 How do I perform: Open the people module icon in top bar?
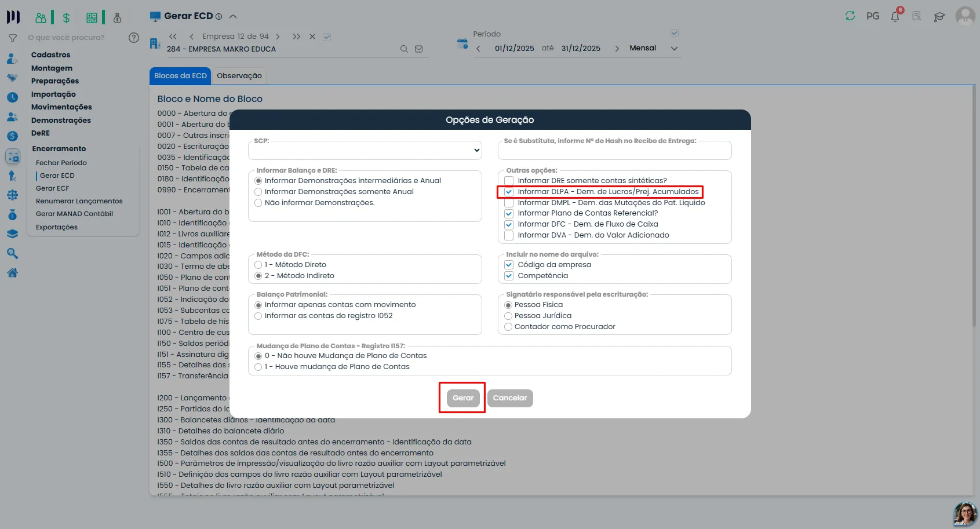41,18
